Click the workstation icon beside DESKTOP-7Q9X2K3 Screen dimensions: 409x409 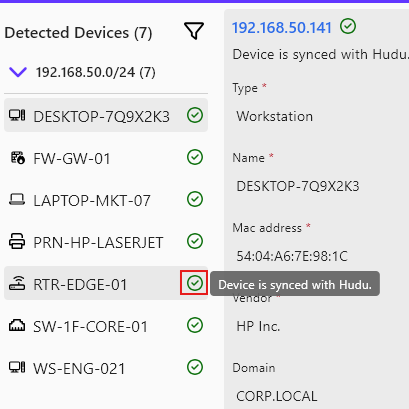pos(17,115)
